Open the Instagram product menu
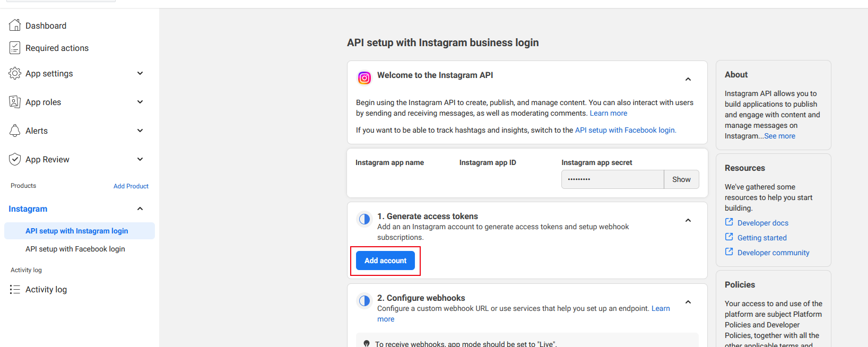 [x=28, y=209]
